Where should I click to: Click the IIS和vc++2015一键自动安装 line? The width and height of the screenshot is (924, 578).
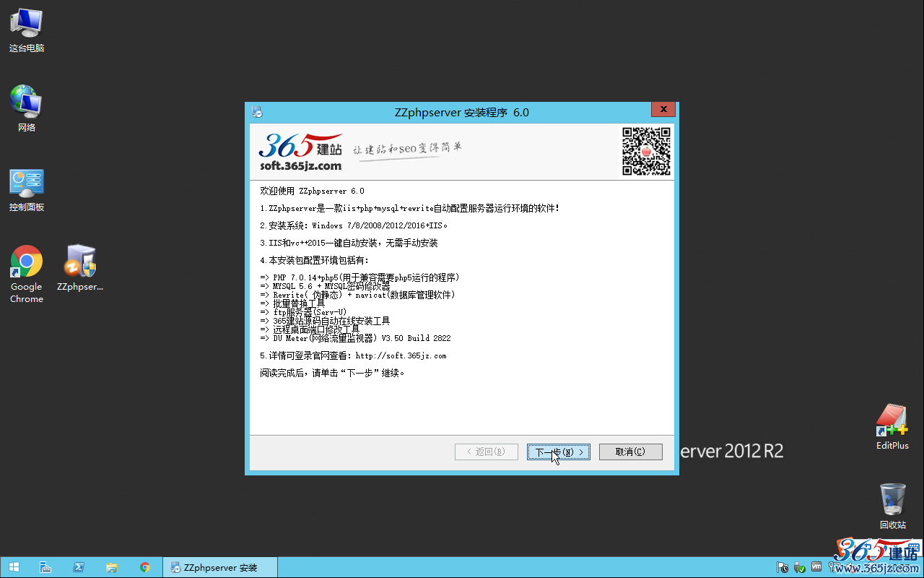[x=349, y=243]
